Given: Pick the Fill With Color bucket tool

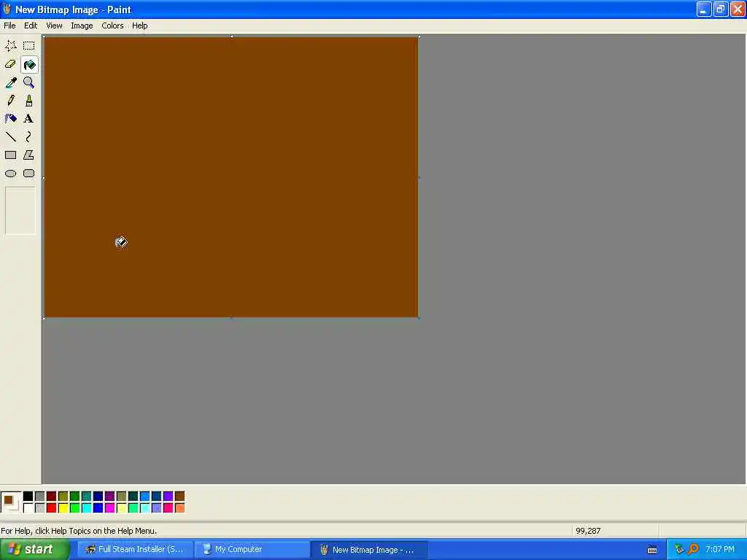Looking at the screenshot, I should (28, 64).
